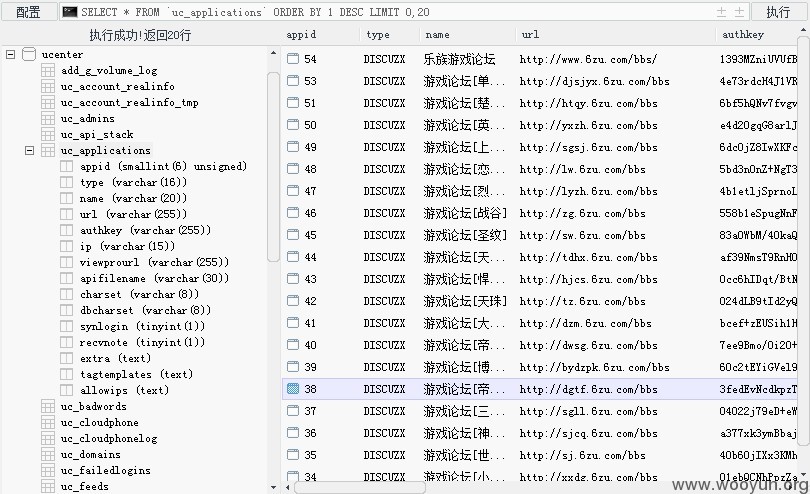Collapse the ucenter database node
This screenshot has height=494, width=810.
coord(10,54)
